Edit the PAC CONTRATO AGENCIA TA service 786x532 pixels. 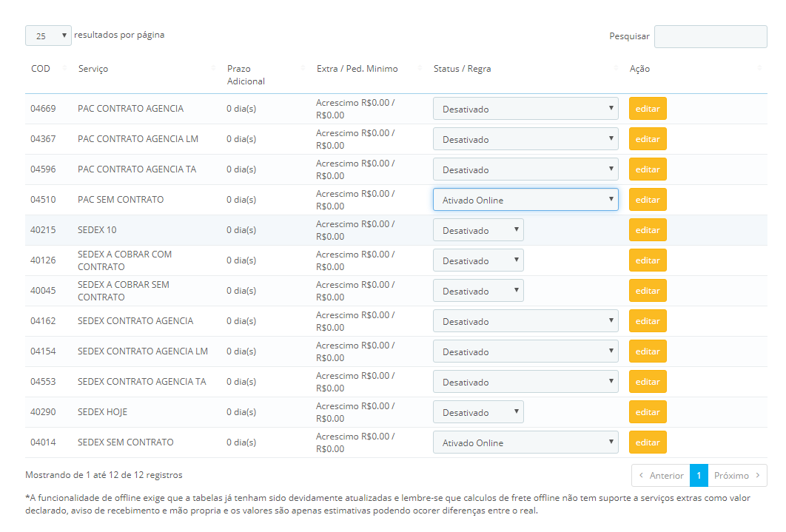648,169
